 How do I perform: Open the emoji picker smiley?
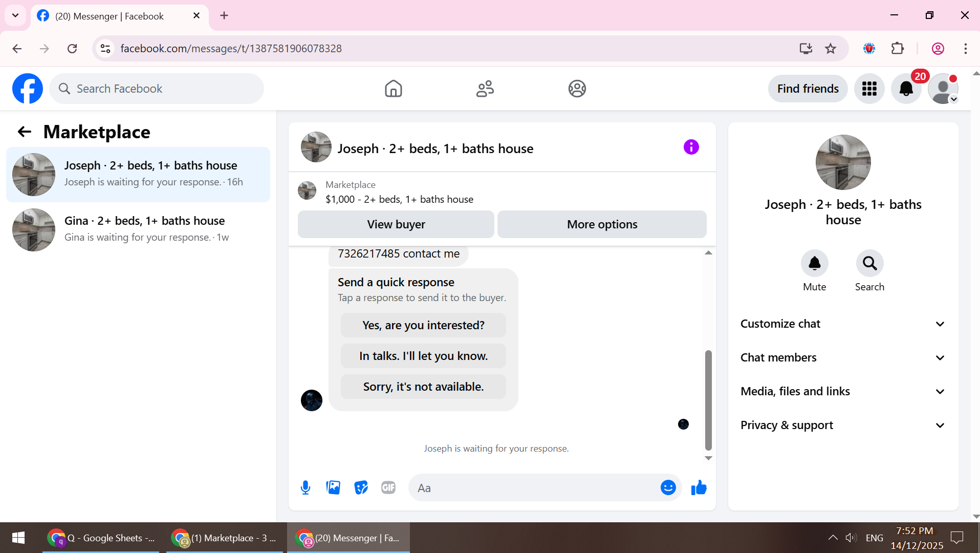668,487
